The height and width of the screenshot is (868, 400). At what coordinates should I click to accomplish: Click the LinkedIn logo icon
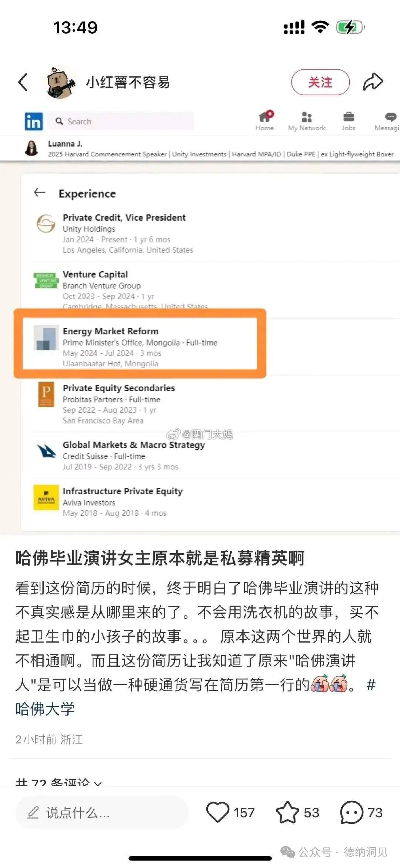tap(34, 122)
